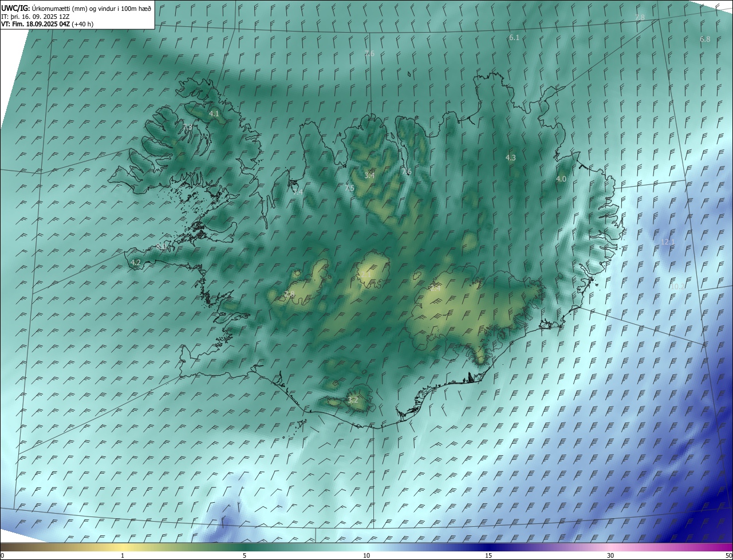Click the colorbar tick label 5
Screen dimensions: 733x560
(x=245, y=556)
